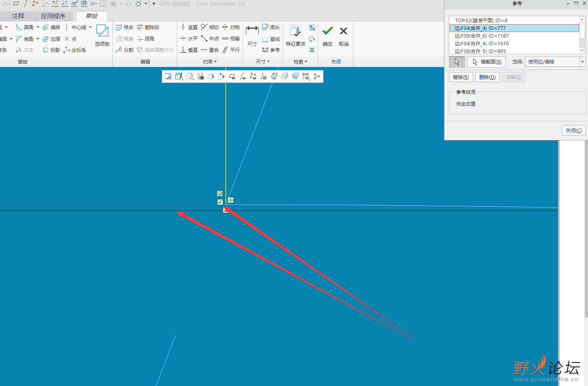The width and height of the screenshot is (588, 386).
Task: Toggle coordinate system display in graphics toolbar
Action: [x=264, y=76]
